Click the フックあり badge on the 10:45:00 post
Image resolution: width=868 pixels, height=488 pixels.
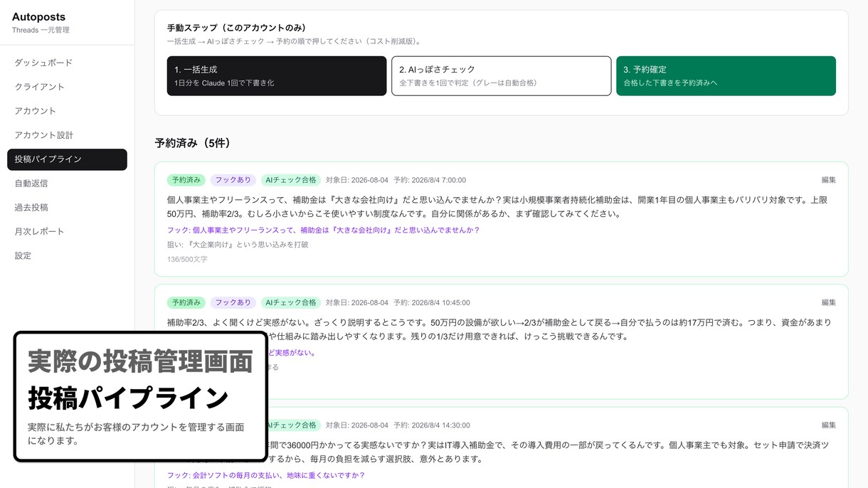point(233,302)
